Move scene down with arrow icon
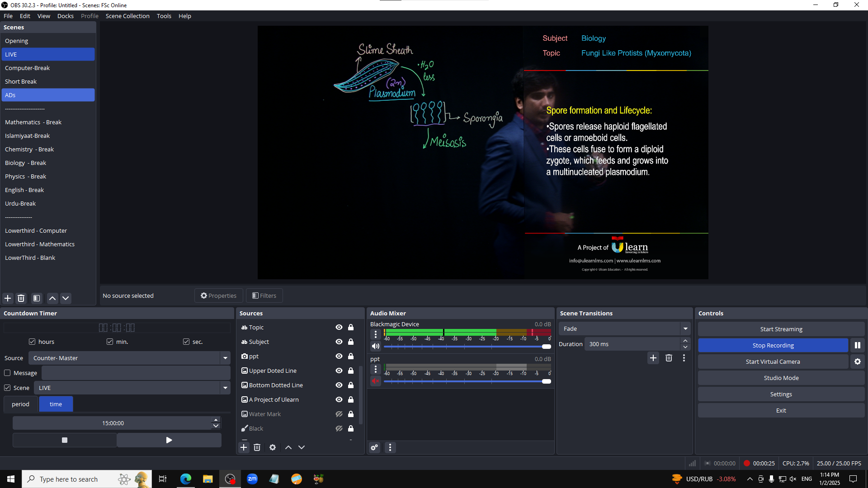Viewport: 868px width, 488px height. 66,298
